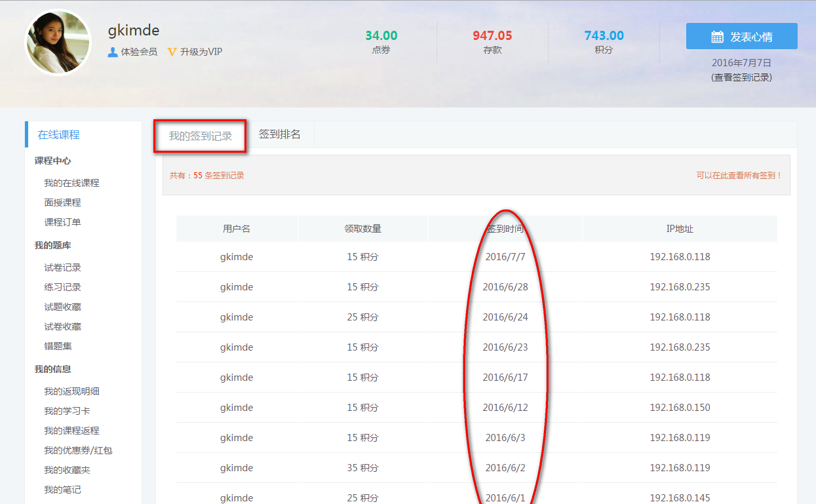Image resolution: width=816 pixels, height=504 pixels.
Task: Go to 面授课程 in sidebar
Action: [x=62, y=203]
